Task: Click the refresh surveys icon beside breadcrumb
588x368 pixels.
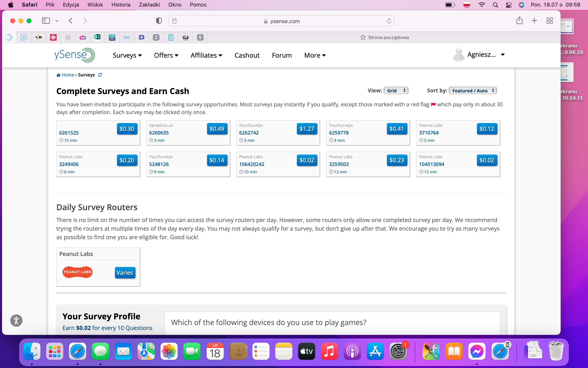Action: tap(100, 75)
